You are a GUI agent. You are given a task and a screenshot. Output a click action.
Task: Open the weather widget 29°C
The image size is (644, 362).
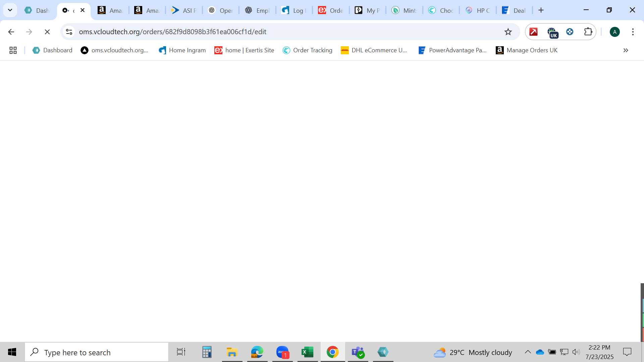coord(473,353)
